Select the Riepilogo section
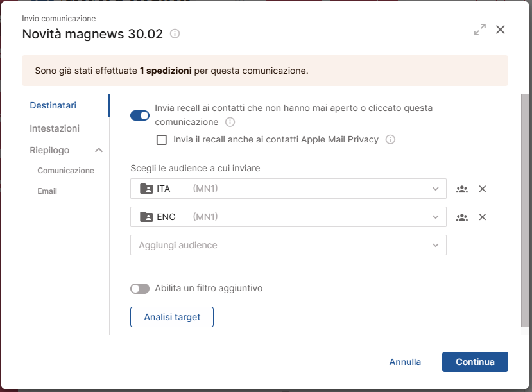532x392 pixels. (49, 150)
